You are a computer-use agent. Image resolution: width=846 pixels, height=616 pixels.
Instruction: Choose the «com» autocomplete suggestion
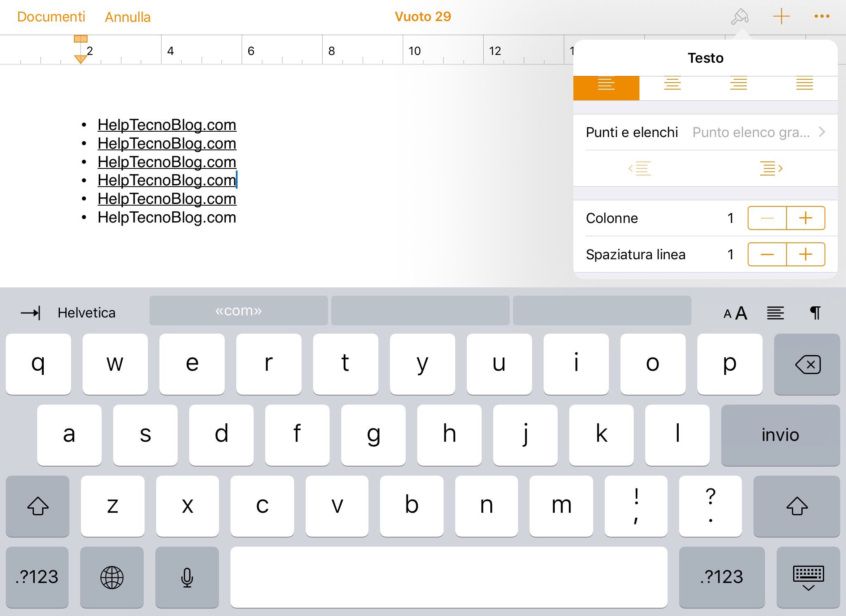click(238, 310)
